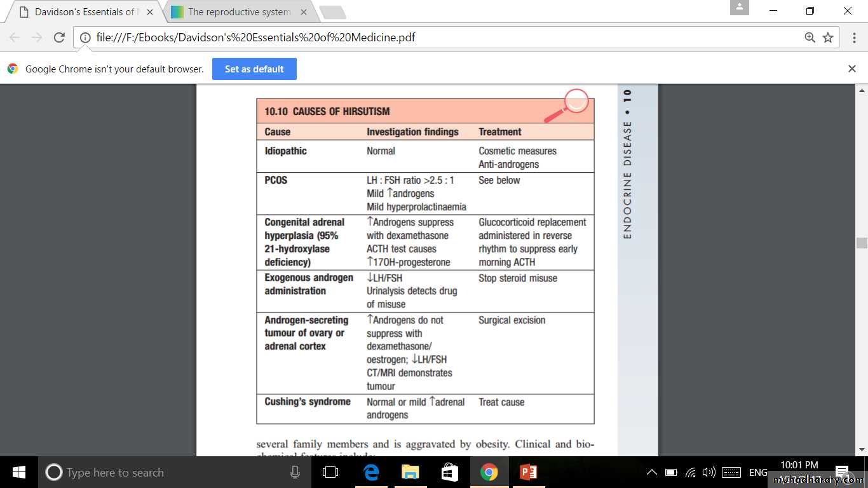The width and height of the screenshot is (868, 488).
Task: Bookmark this page with the star icon
Action: coord(828,37)
